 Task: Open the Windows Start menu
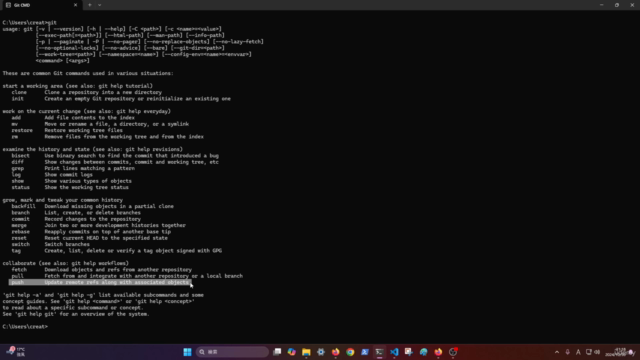pos(187,352)
